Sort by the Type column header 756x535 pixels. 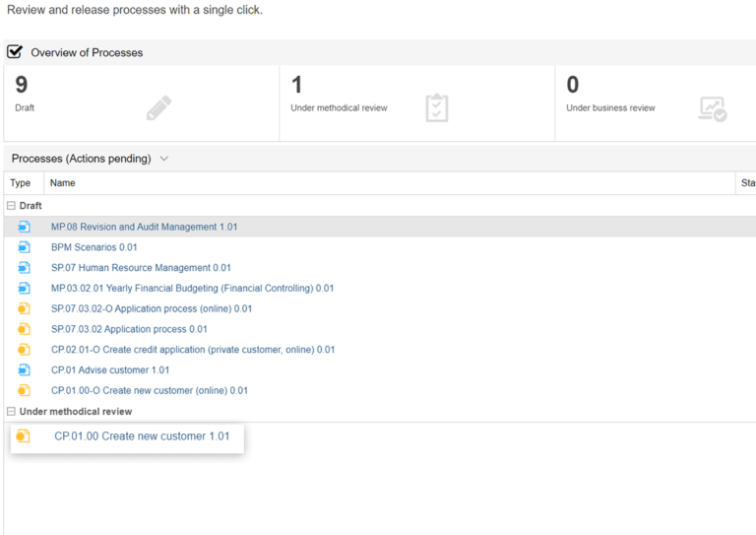coord(21,183)
